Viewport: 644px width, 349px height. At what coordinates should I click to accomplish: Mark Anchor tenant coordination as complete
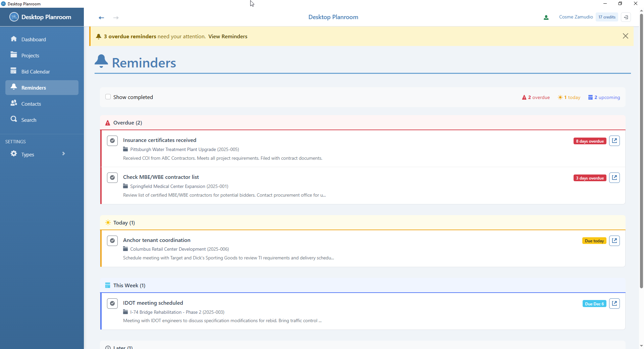click(112, 241)
